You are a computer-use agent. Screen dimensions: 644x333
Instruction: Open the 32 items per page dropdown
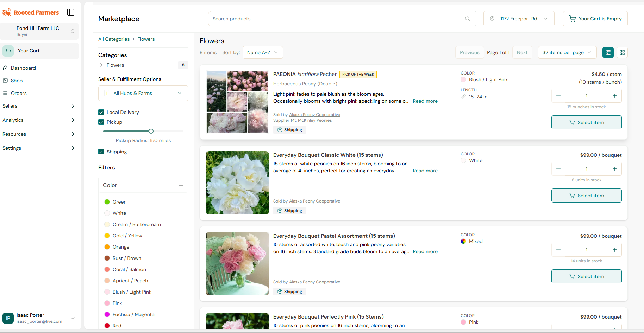(x=567, y=52)
